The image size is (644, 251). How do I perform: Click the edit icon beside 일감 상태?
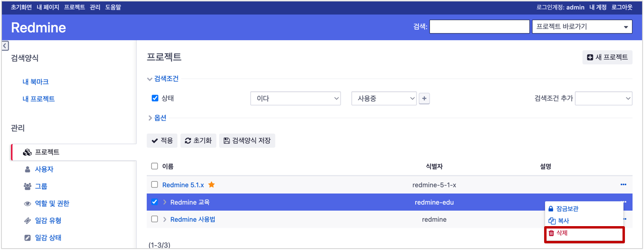coord(27,238)
